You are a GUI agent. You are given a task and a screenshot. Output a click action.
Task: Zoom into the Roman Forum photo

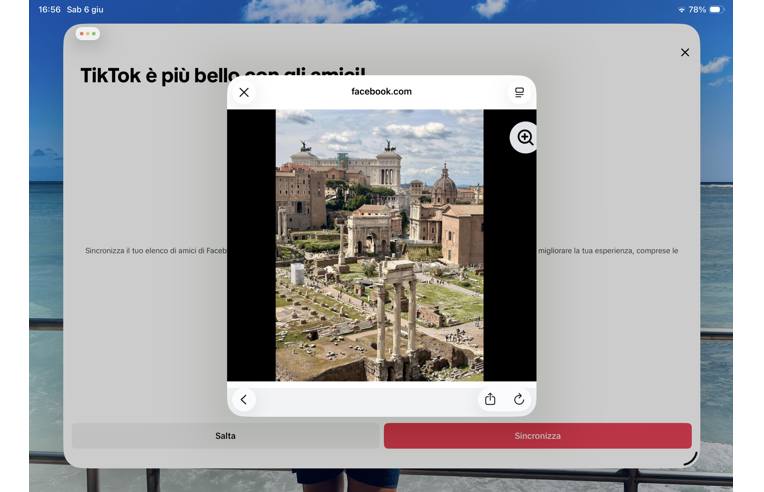(x=525, y=138)
